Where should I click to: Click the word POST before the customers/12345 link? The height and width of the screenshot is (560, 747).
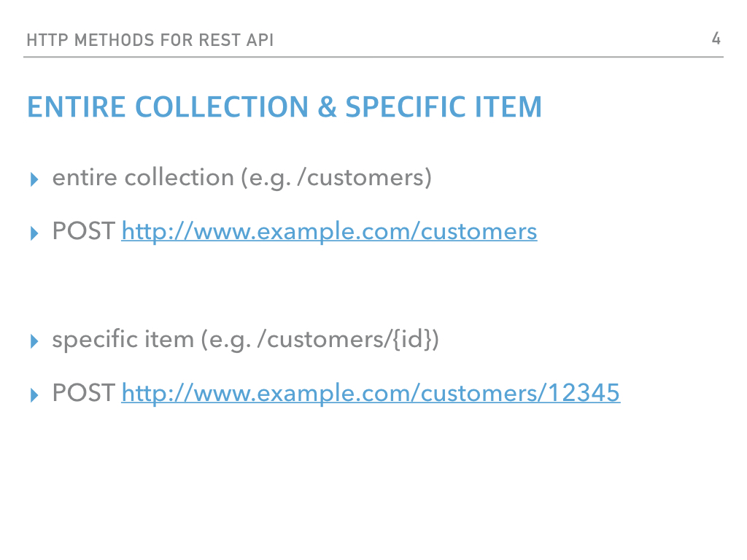click(83, 393)
